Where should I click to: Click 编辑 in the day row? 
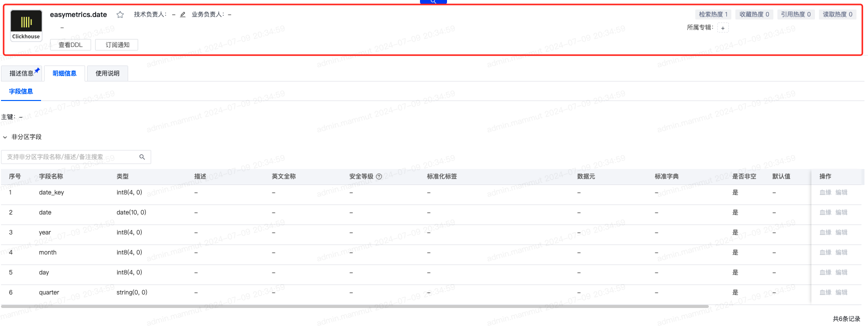841,272
